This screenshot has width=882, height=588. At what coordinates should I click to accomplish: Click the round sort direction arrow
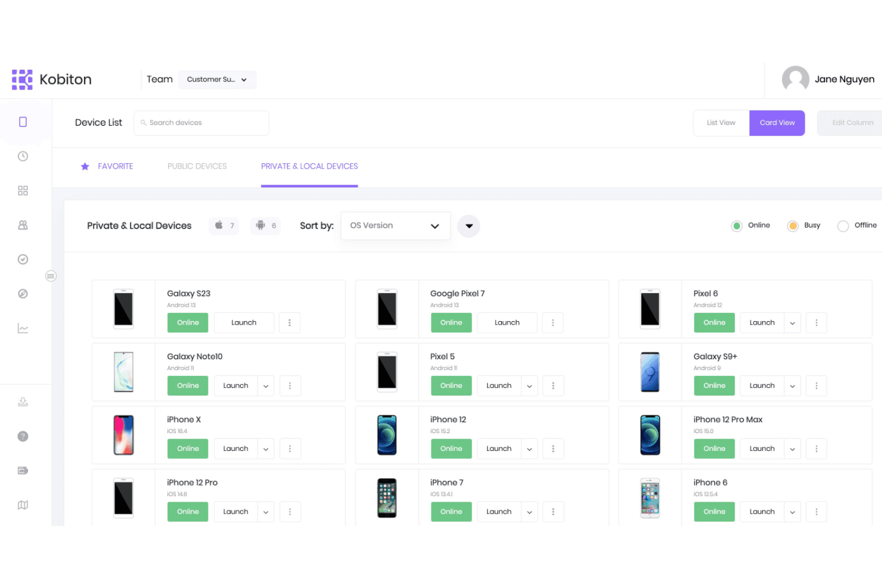pyautogui.click(x=469, y=226)
